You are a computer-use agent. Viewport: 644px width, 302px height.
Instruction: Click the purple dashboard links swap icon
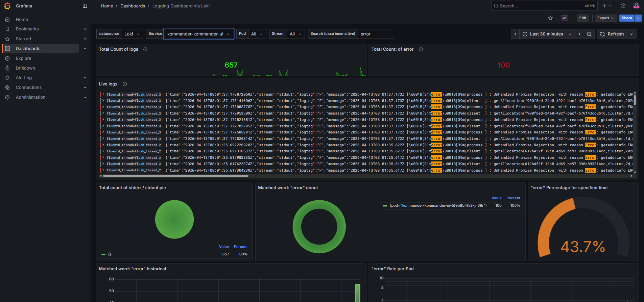[565, 18]
